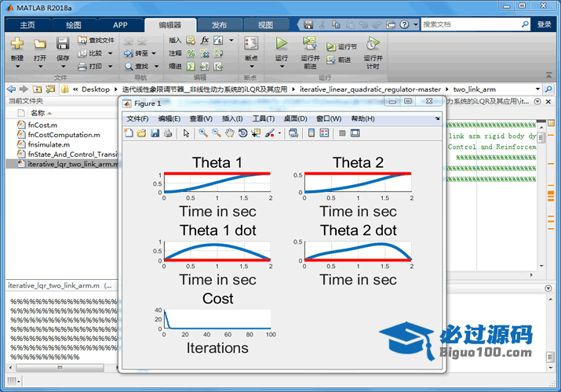This screenshot has height=392, width=561.
Task: Click the Insert Legend icon
Action: 324,133
